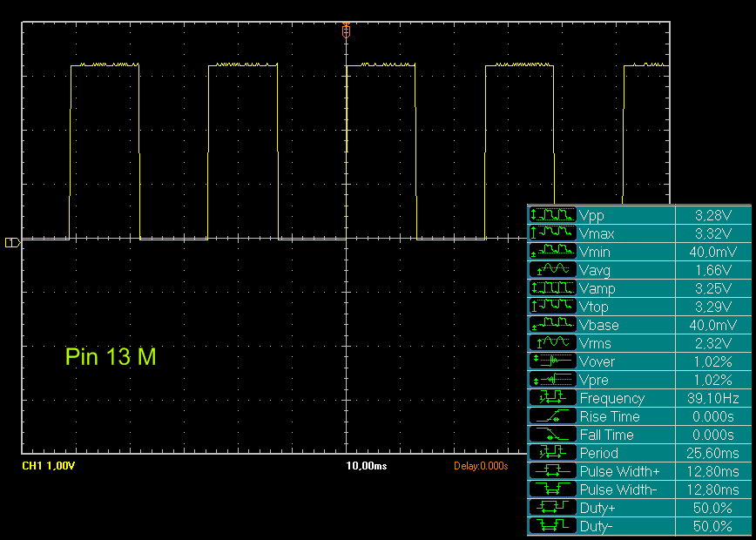This screenshot has height=540, width=756.
Task: Click the Fall Time ramp icon
Action: [x=552, y=435]
